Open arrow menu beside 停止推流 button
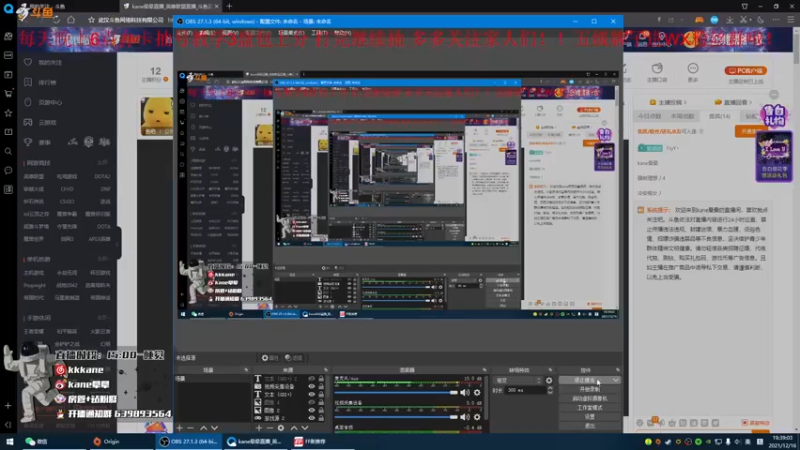Viewport: 800px width, 450px height. point(616,380)
